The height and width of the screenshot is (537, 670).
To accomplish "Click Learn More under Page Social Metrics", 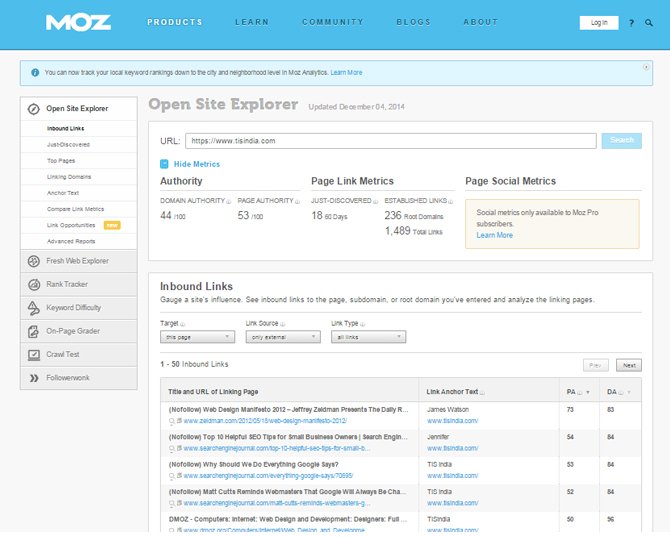I will coord(494,235).
